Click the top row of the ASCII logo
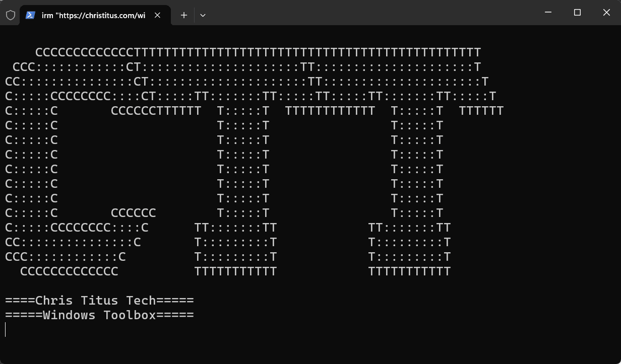Viewport: 621px width, 364px height. click(x=258, y=52)
